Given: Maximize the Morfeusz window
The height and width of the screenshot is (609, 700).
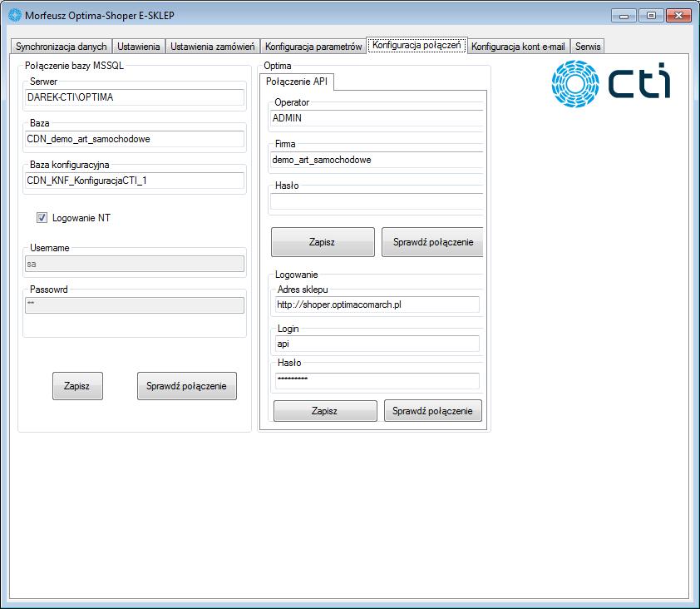Looking at the screenshot, I should click(651, 16).
